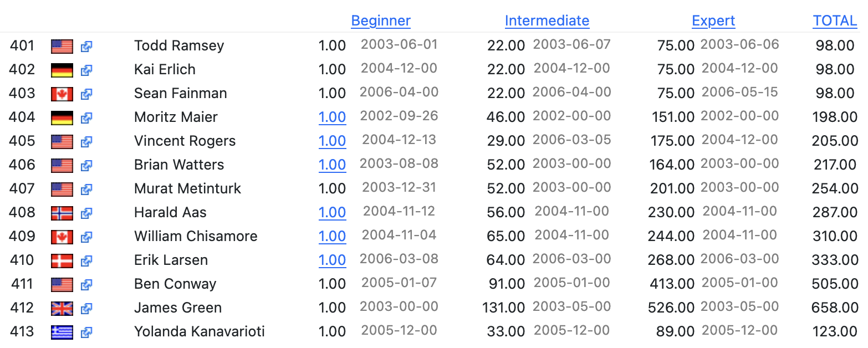Open Todd Ramsey's external profile link icon
Screen dimensions: 868x348
pos(86,47)
